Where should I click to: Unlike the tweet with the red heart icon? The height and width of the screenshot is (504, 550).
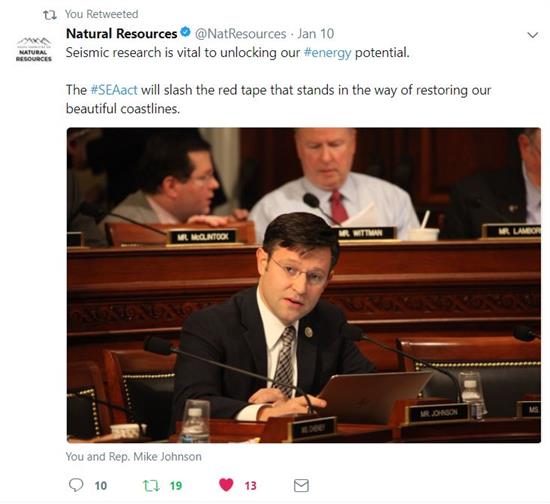pos(226,485)
